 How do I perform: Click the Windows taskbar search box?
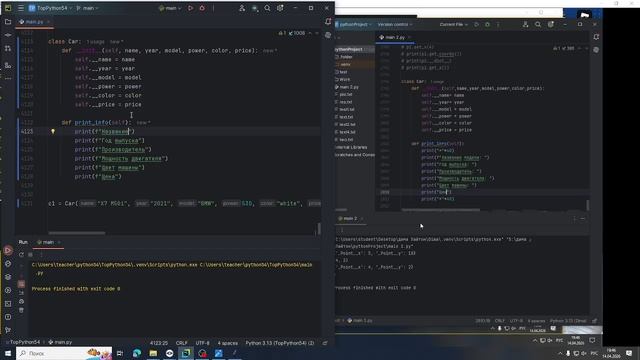point(64,353)
